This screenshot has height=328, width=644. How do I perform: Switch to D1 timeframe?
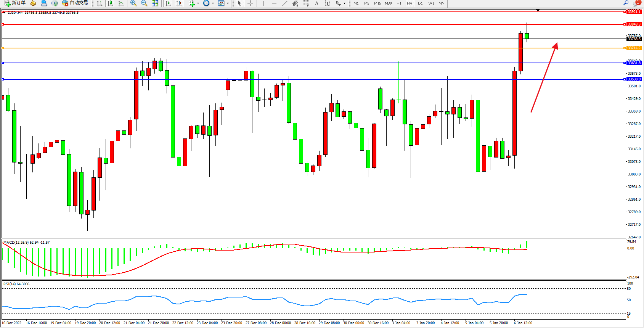[x=420, y=3]
